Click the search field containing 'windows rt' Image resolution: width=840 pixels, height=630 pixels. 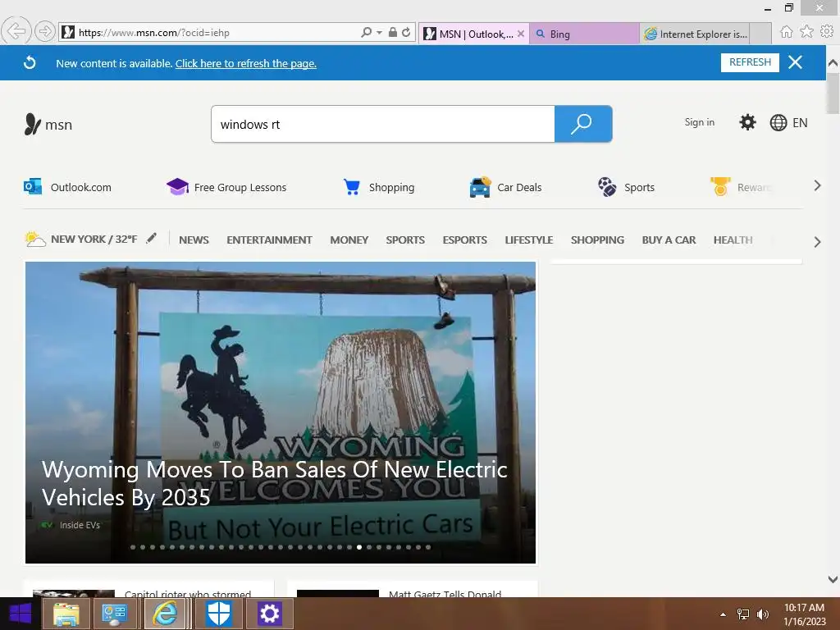(383, 125)
